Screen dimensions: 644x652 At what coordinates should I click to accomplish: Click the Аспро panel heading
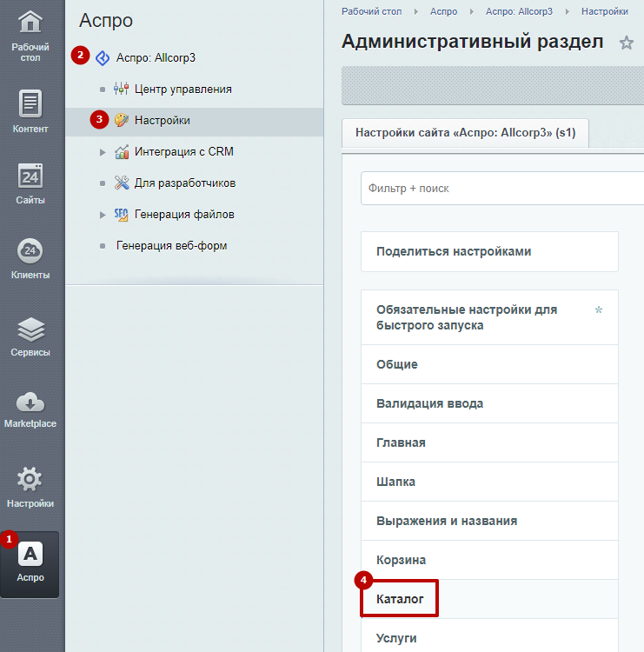[x=106, y=20]
